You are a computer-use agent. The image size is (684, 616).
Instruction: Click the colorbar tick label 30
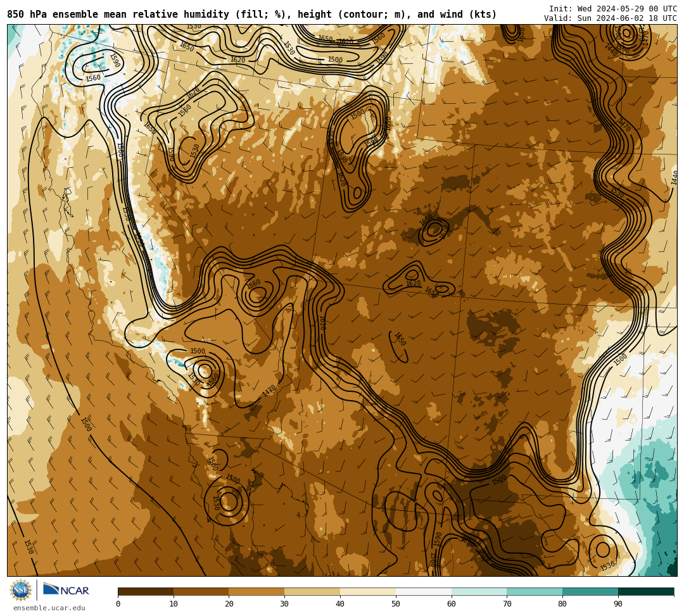pyautogui.click(x=284, y=604)
